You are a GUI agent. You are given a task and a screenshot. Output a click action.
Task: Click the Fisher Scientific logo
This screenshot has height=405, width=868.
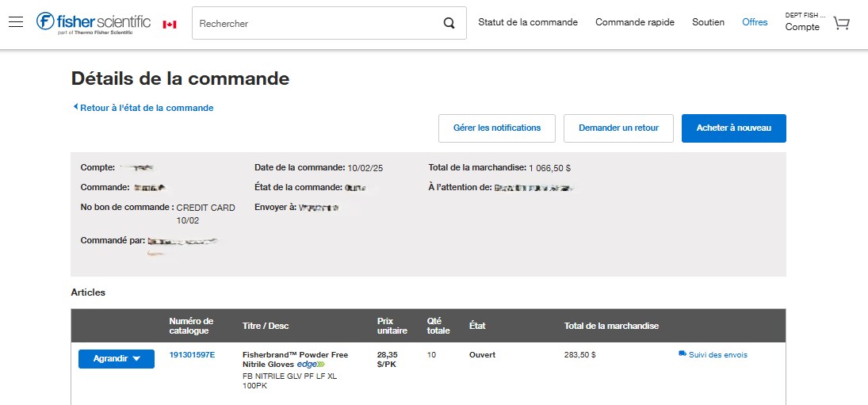click(94, 23)
